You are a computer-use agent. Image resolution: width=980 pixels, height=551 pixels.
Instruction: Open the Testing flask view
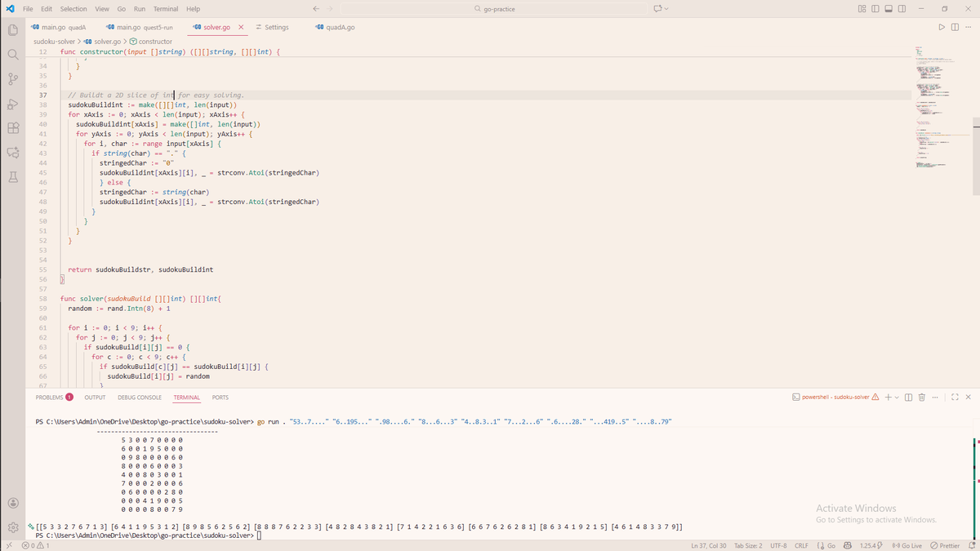(12, 176)
